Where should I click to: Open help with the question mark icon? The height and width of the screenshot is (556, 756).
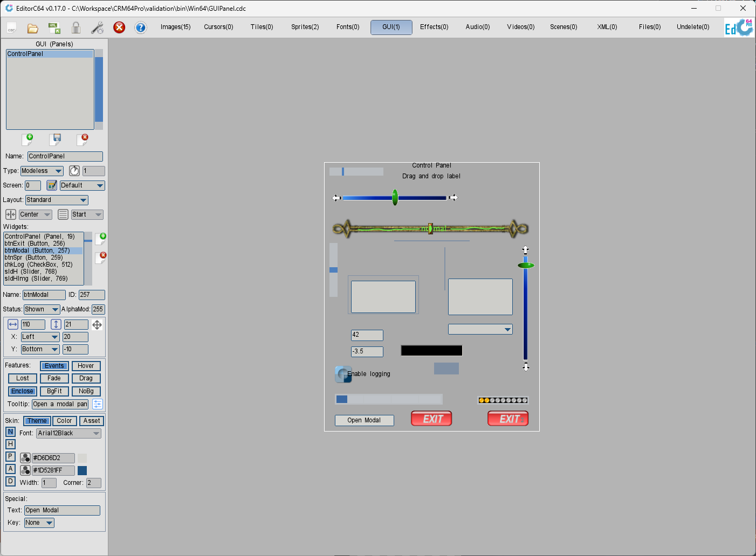coord(141,27)
